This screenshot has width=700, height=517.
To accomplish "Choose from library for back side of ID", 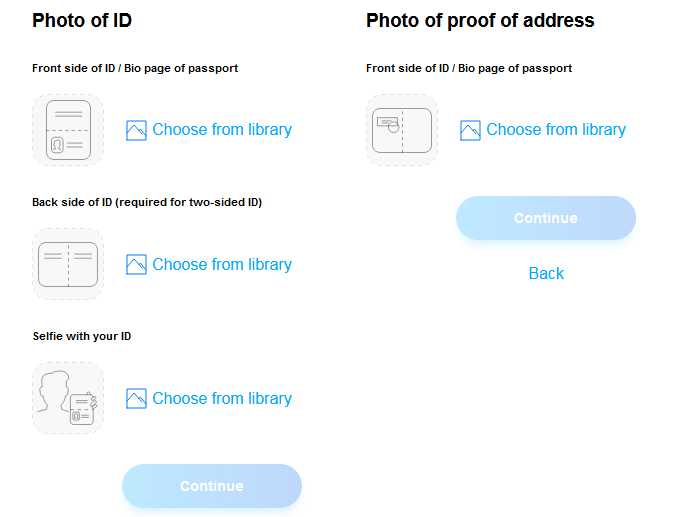I will 222,264.
